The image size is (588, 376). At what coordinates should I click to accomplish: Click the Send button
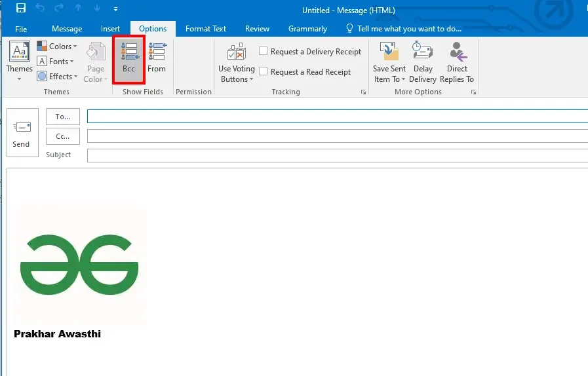(22, 133)
